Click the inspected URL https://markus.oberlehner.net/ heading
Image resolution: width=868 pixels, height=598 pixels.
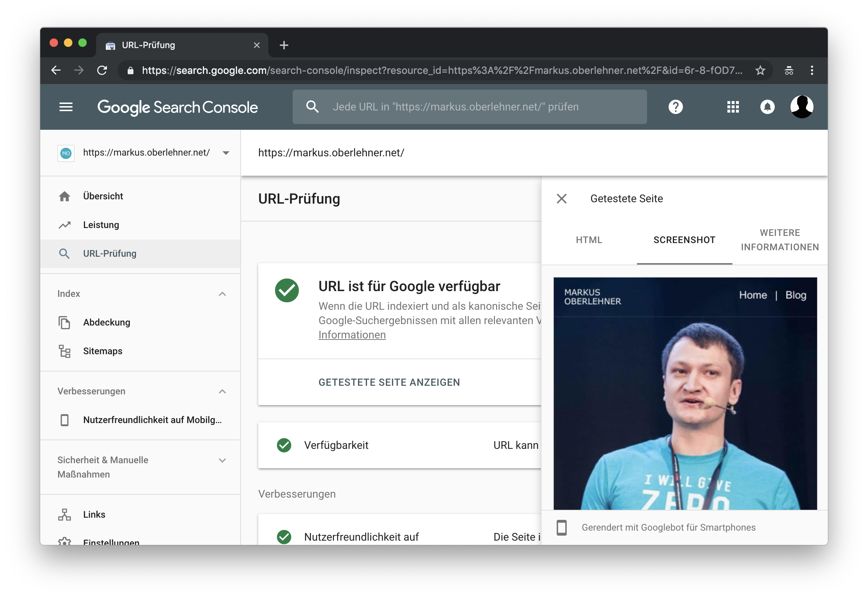pyautogui.click(x=331, y=153)
